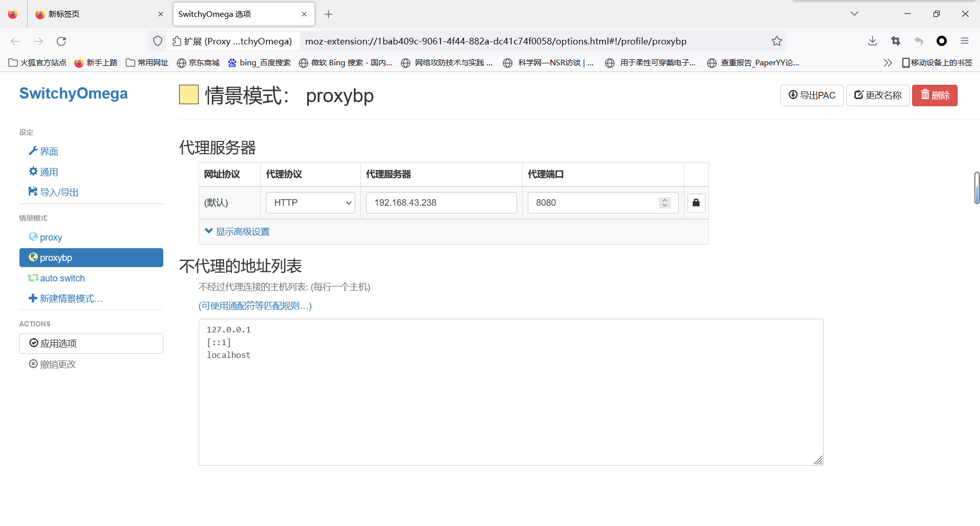Click the undo arrow toolbar icon
Viewport: 980px width, 526px height.
[x=919, y=41]
